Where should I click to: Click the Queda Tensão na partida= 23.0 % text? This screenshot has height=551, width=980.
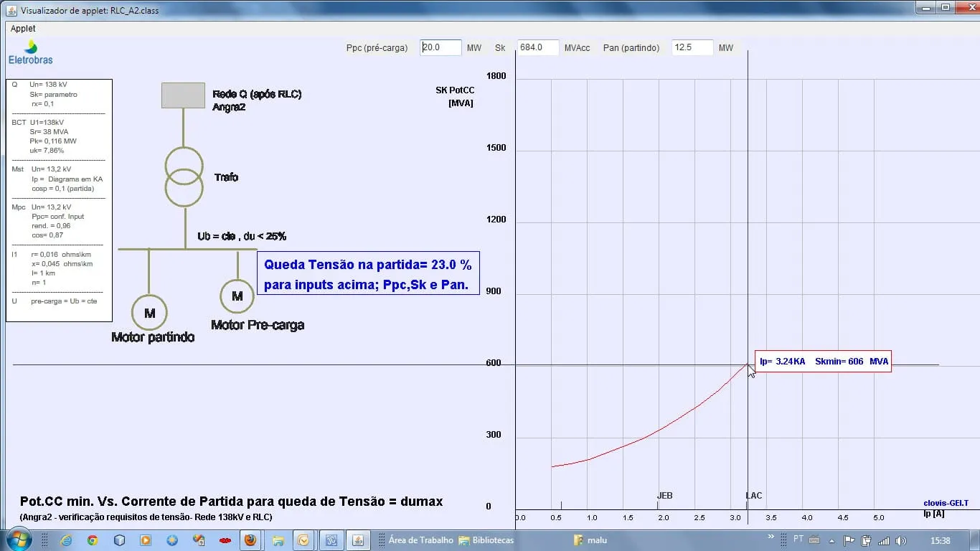click(x=368, y=265)
